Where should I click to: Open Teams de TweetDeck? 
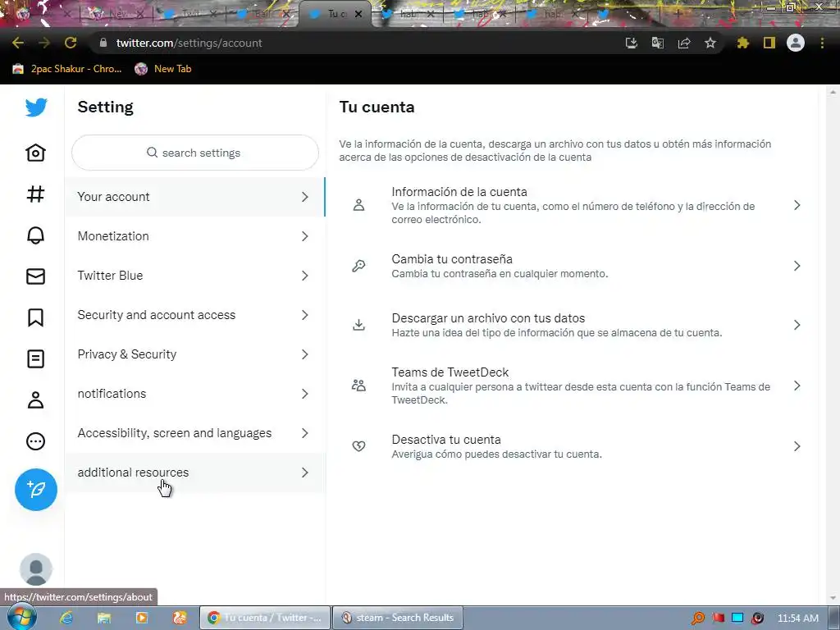click(572, 386)
